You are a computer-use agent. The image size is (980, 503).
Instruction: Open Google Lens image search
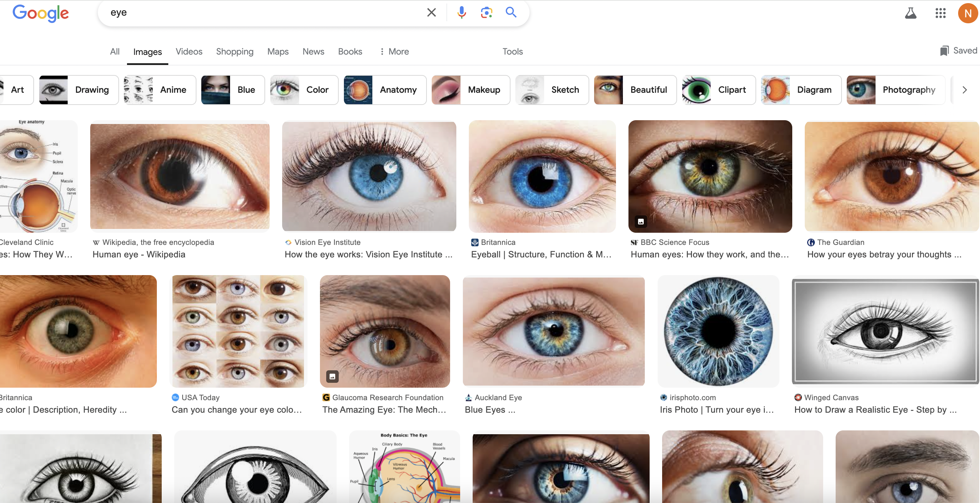coord(486,12)
